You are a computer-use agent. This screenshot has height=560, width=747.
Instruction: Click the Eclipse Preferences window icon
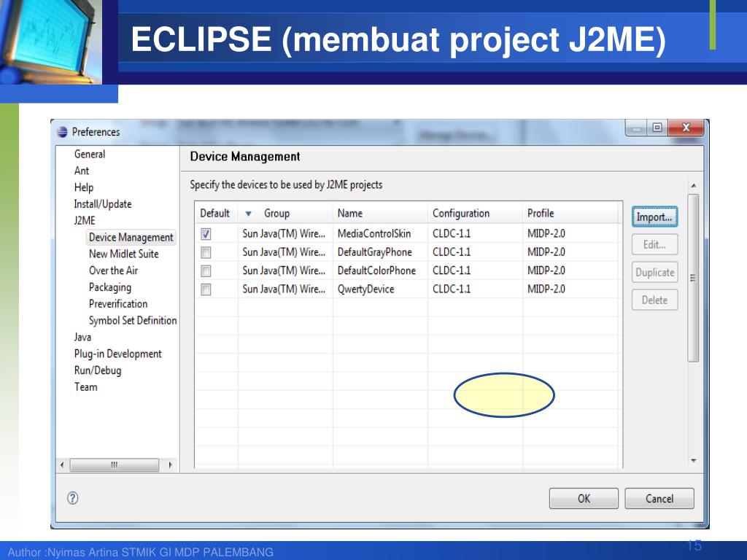tap(63, 132)
